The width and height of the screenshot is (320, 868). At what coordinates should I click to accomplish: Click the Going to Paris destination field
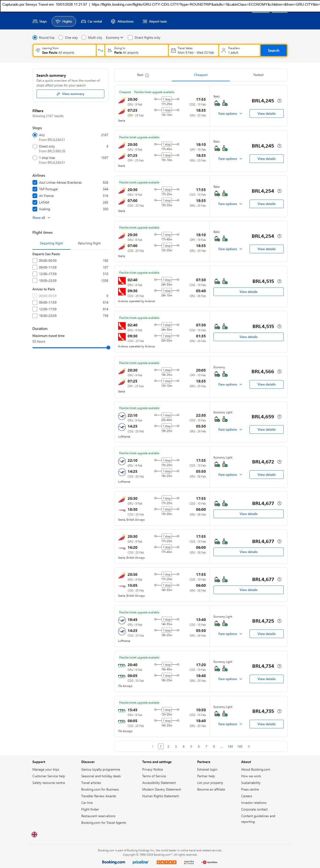coord(136,51)
